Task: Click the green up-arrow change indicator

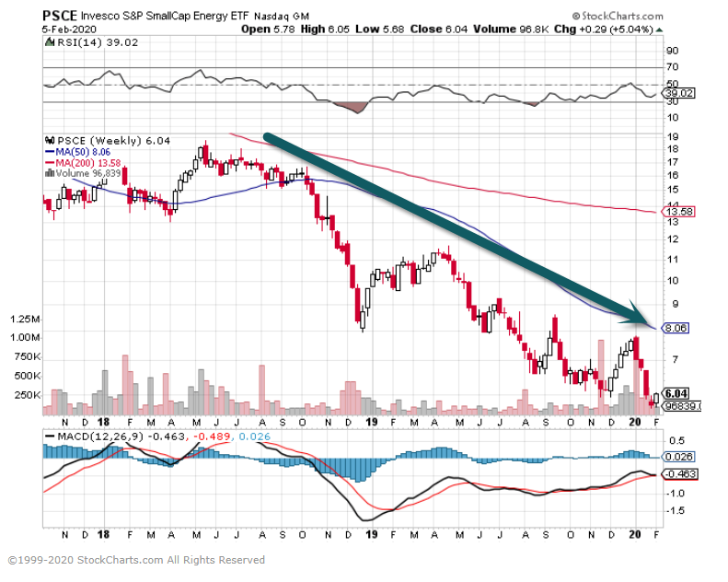Action: tap(659, 29)
